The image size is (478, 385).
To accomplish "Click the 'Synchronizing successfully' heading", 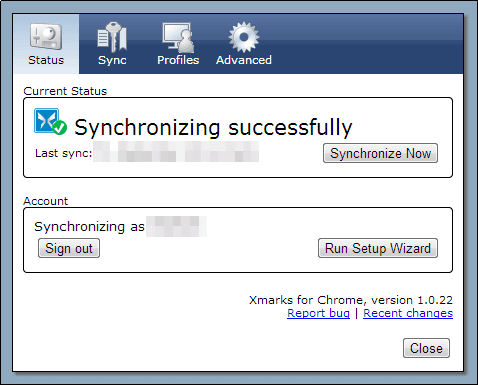I will [x=213, y=127].
